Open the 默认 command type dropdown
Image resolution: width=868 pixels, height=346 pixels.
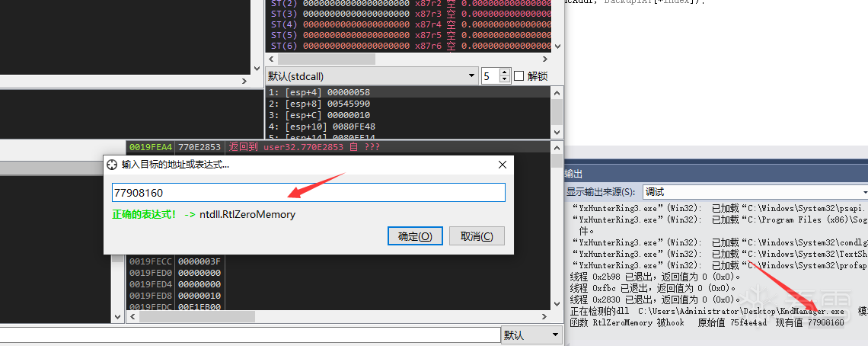click(532, 335)
